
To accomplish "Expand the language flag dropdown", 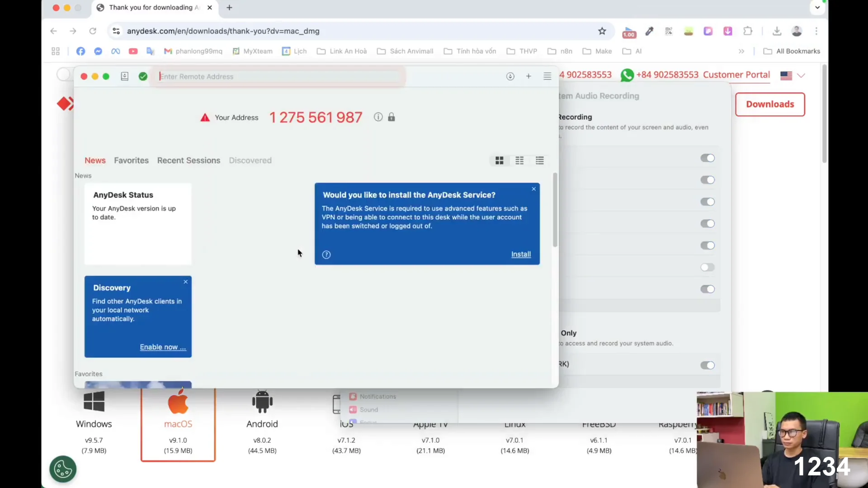I will 793,75.
